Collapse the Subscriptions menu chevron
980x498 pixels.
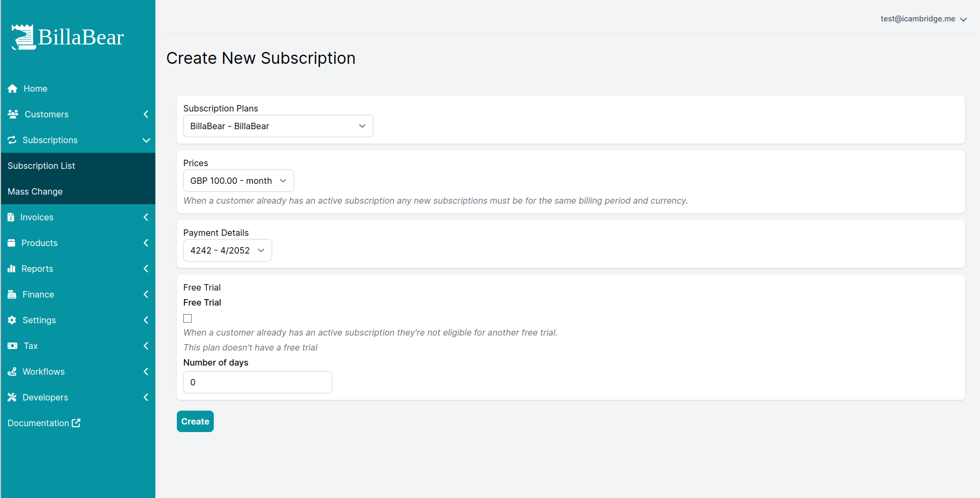click(146, 140)
